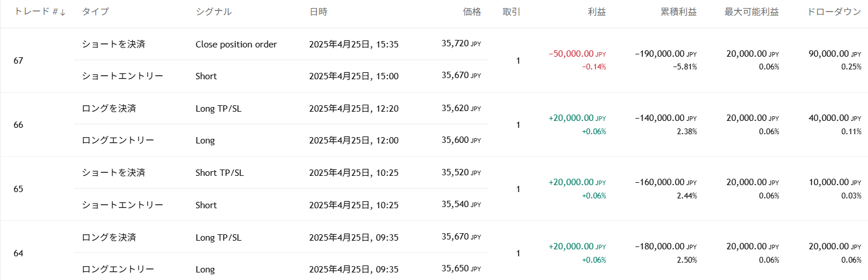Viewport: 868px width, 280px height.
Task: Open trade number 66 row
Action: pyautogui.click(x=18, y=124)
